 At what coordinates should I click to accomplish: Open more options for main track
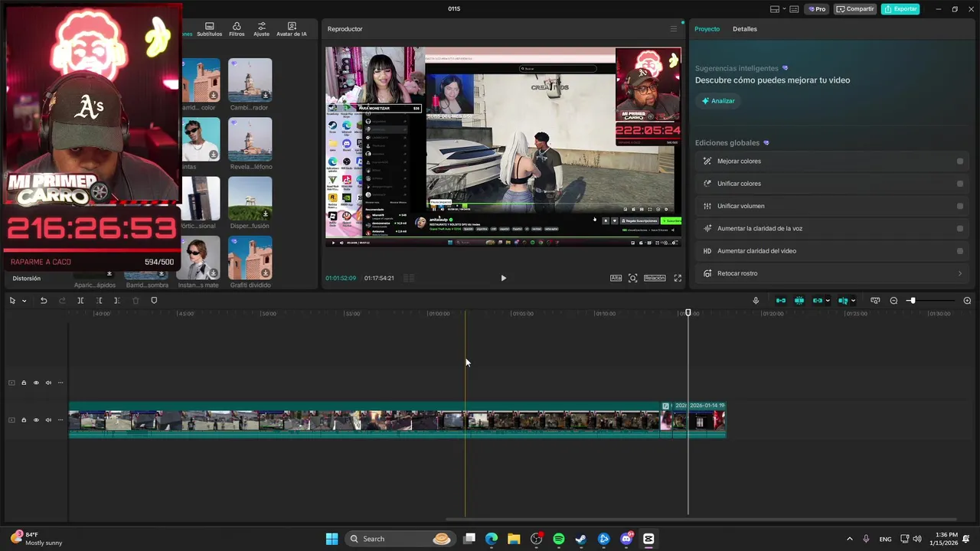tap(60, 420)
